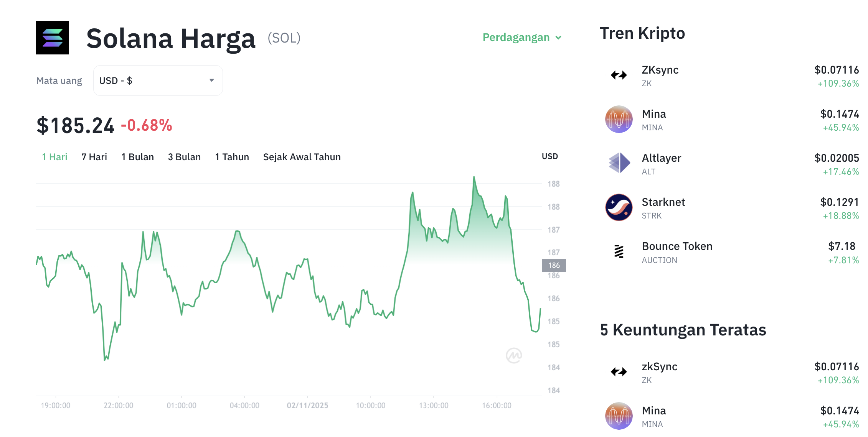Select the 1 Tahun time range

point(232,156)
